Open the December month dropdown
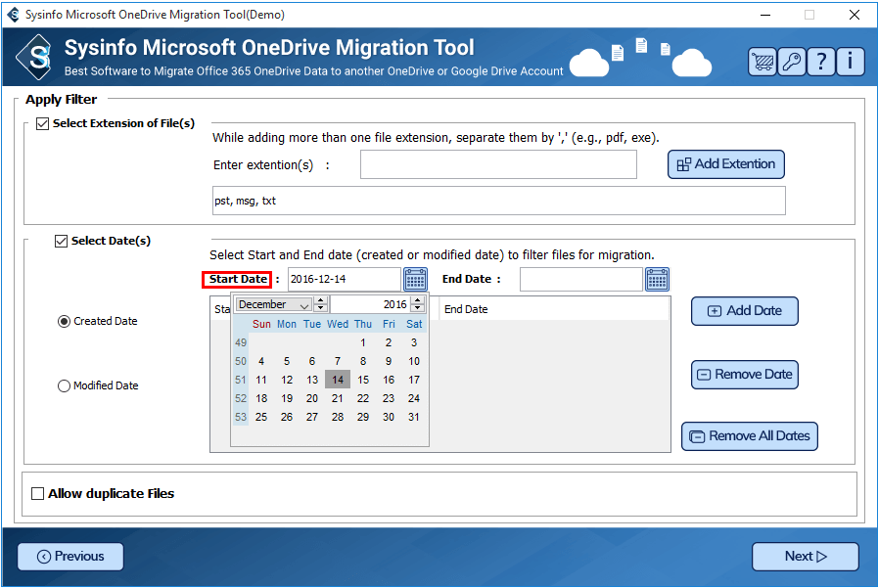Image resolution: width=878 pixels, height=588 pixels. pos(273,304)
